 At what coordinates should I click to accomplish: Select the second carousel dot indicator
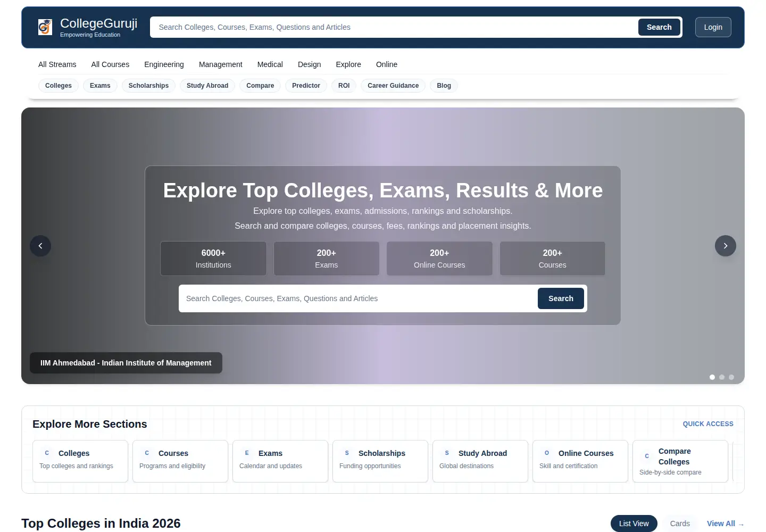722,377
